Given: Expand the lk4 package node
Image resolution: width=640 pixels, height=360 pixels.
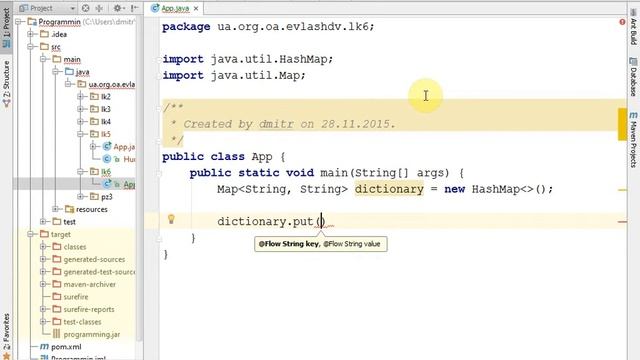Looking at the screenshot, I should click(81, 122).
